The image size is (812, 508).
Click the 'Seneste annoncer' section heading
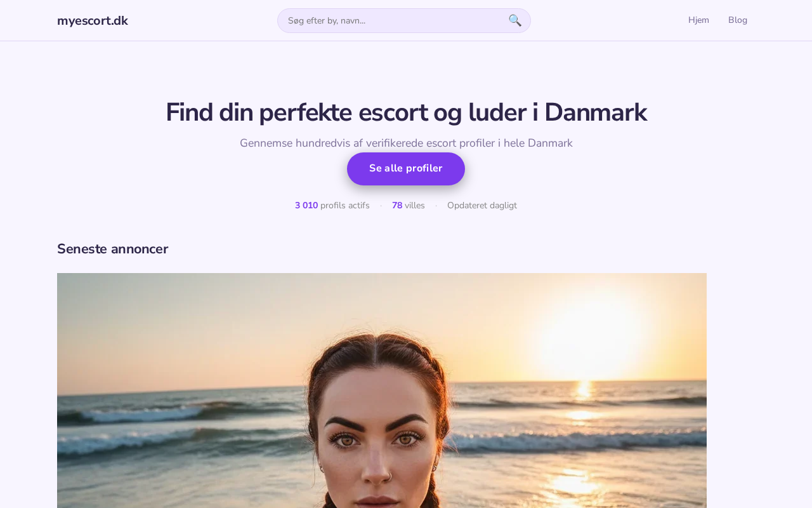coord(112,249)
